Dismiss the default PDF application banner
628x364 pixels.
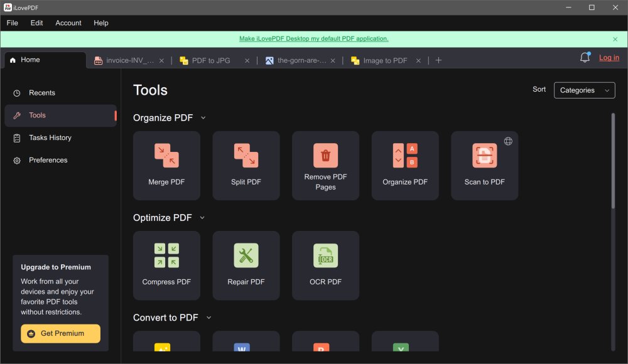(x=615, y=40)
